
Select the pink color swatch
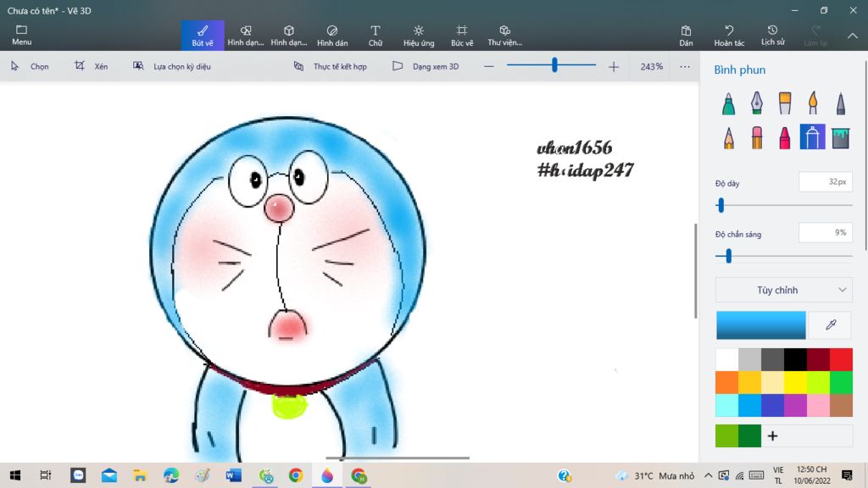click(819, 405)
